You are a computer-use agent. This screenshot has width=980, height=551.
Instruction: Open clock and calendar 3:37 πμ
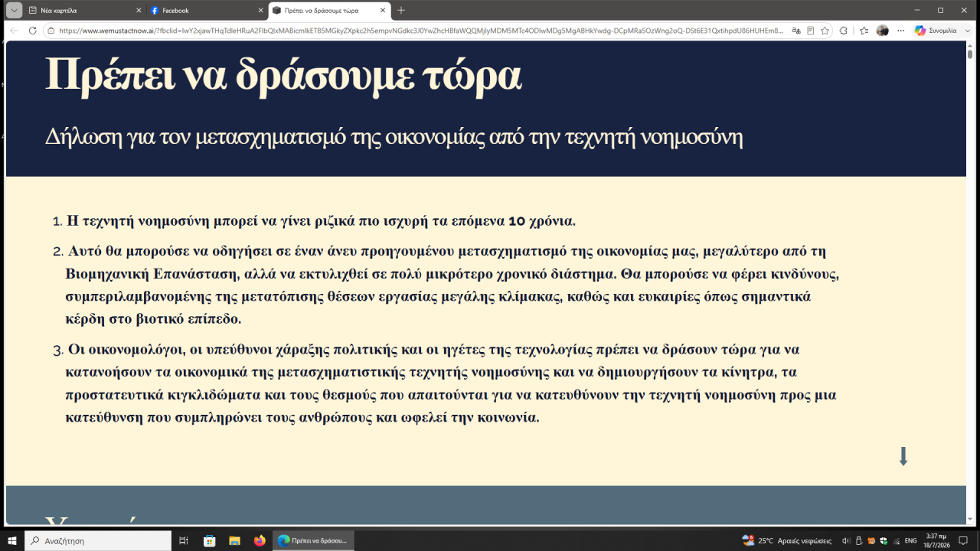936,540
